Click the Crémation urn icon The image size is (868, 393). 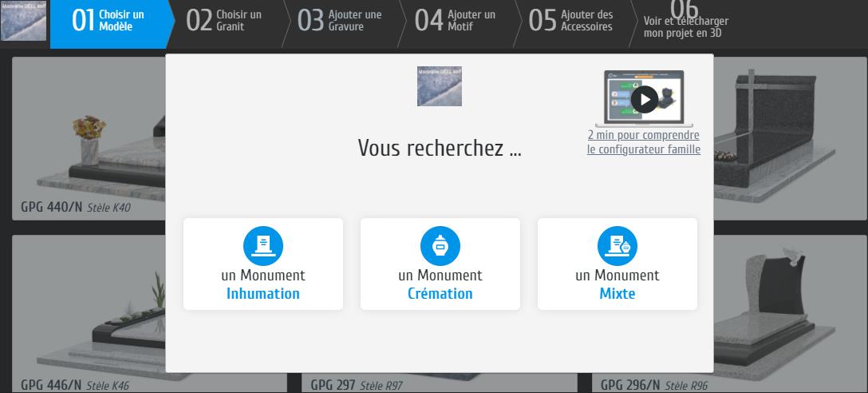pos(440,246)
